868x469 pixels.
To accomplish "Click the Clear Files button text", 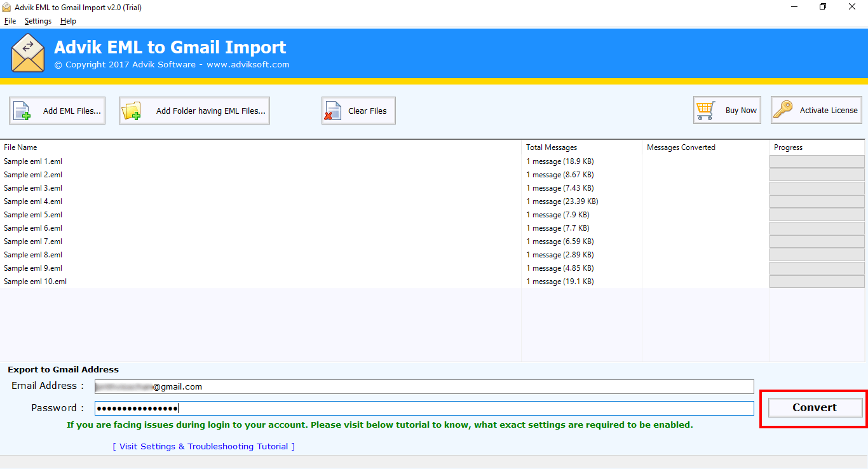I will [x=367, y=111].
